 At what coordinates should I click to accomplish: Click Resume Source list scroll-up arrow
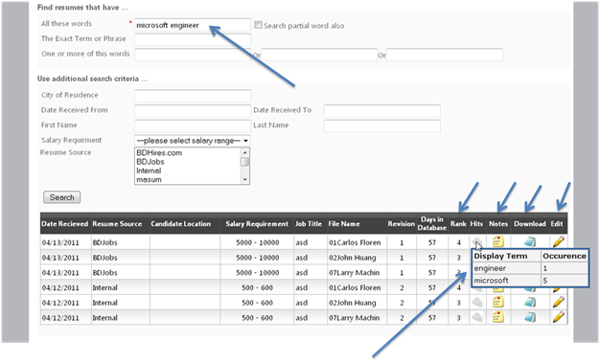click(245, 152)
